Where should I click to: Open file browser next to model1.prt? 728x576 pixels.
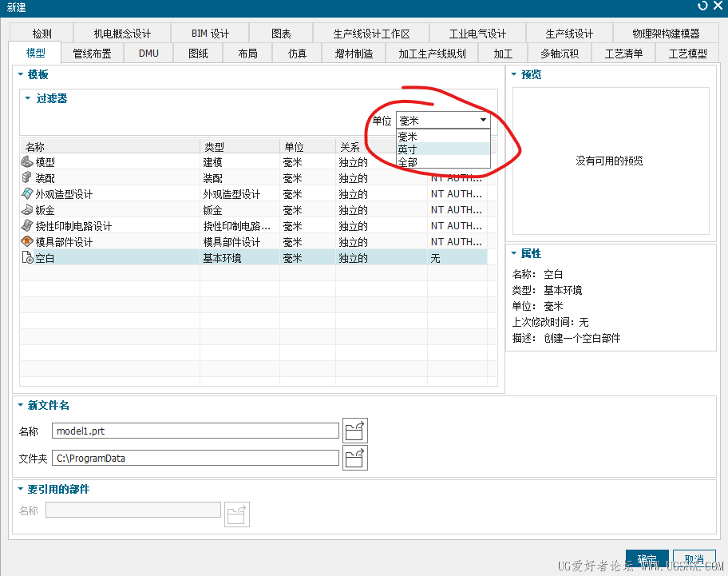pos(354,431)
